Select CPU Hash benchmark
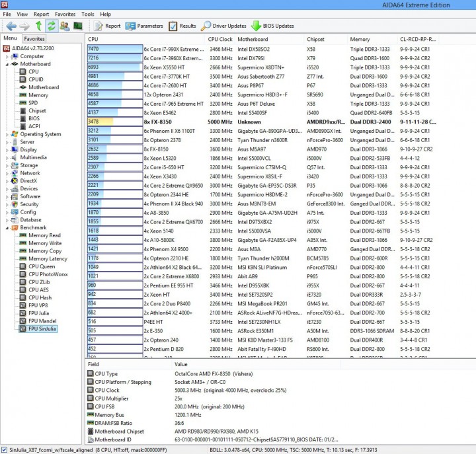 [x=36, y=298]
